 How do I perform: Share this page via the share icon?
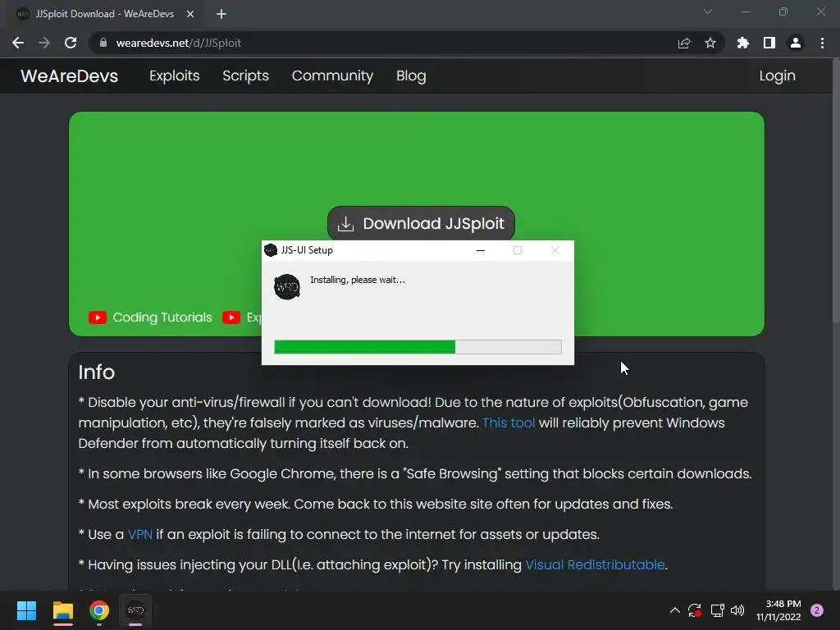(684, 43)
